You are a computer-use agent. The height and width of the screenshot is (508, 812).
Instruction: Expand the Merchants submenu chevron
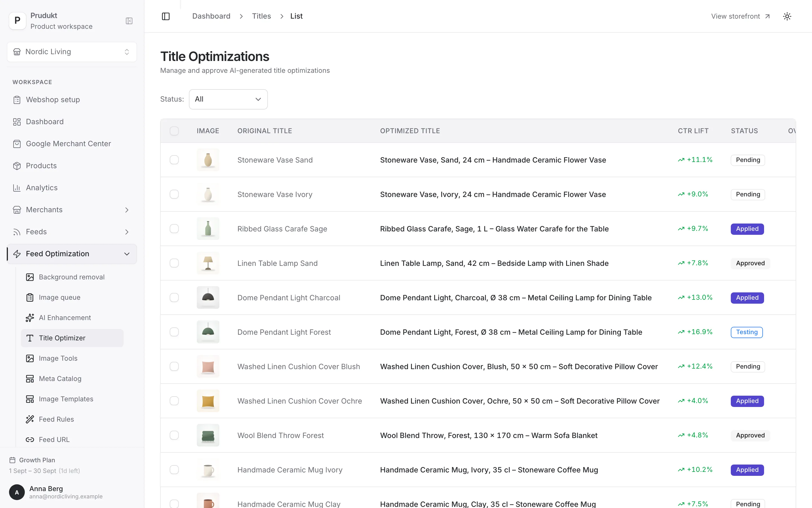pyautogui.click(x=127, y=210)
